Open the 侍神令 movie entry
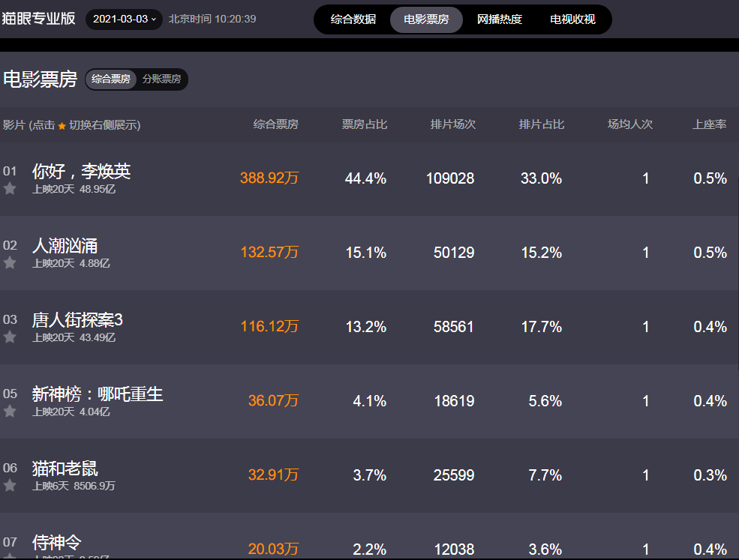 (x=56, y=543)
